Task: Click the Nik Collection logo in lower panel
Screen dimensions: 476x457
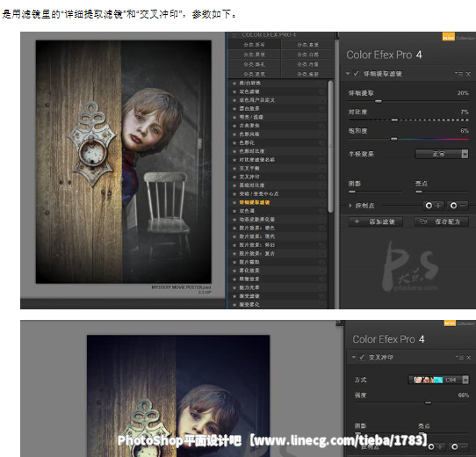Action: click(458, 323)
